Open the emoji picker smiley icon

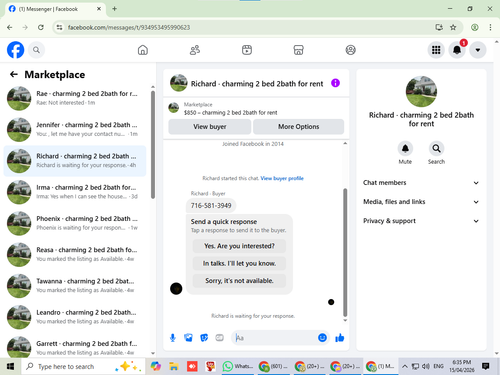[322, 338]
